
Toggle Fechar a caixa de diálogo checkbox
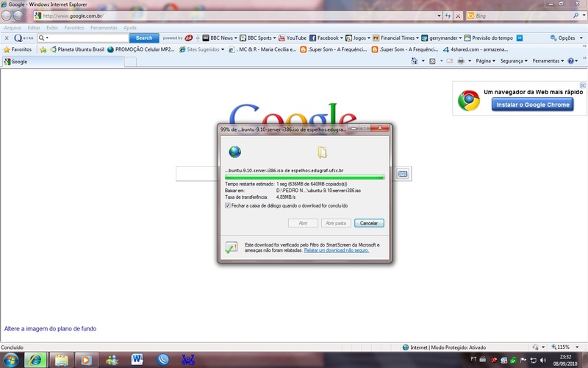[x=227, y=205]
